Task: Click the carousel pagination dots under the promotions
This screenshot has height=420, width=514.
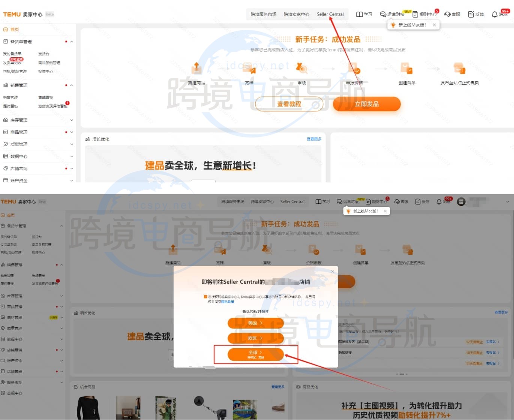Action: pyautogui.click(x=402, y=374)
